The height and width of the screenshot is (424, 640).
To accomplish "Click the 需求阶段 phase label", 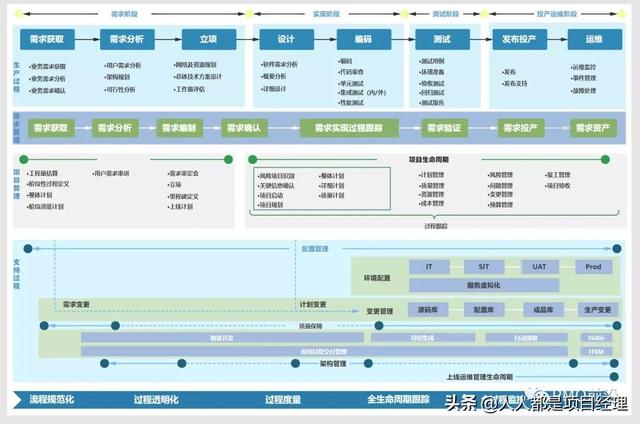I will (x=124, y=14).
